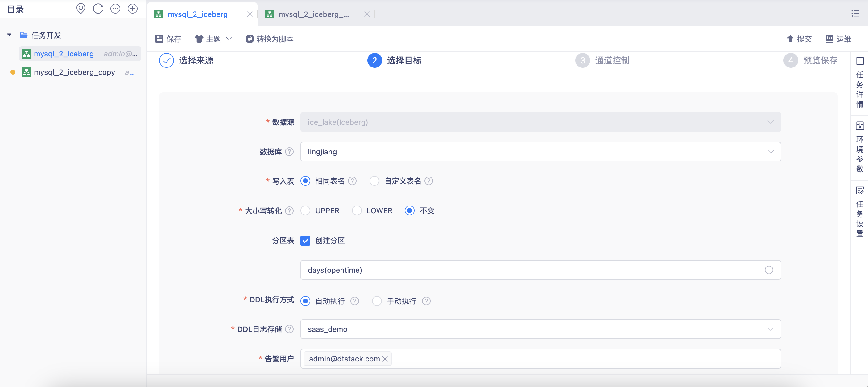Viewport: 868px width, 387px height.
Task: Refresh the directory tree
Action: 98,9
